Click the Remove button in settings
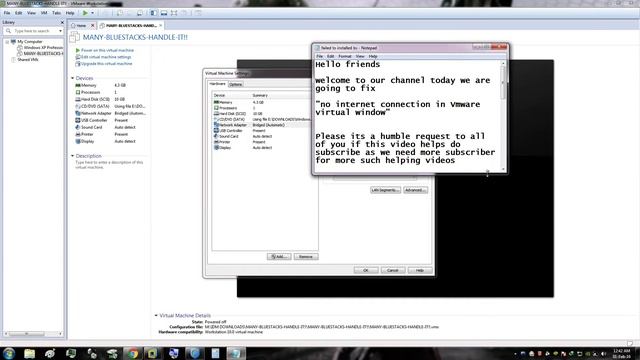Image resolution: width=640 pixels, height=360 pixels. click(x=306, y=257)
